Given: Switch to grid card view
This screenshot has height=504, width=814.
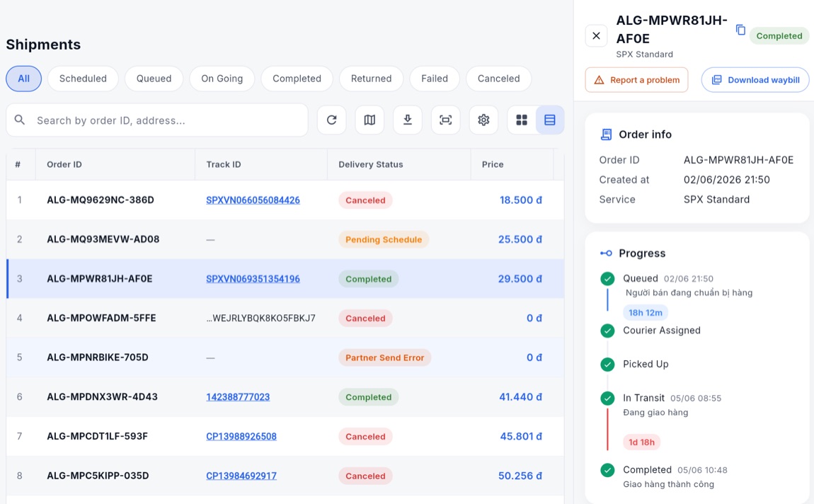Looking at the screenshot, I should coord(522,120).
